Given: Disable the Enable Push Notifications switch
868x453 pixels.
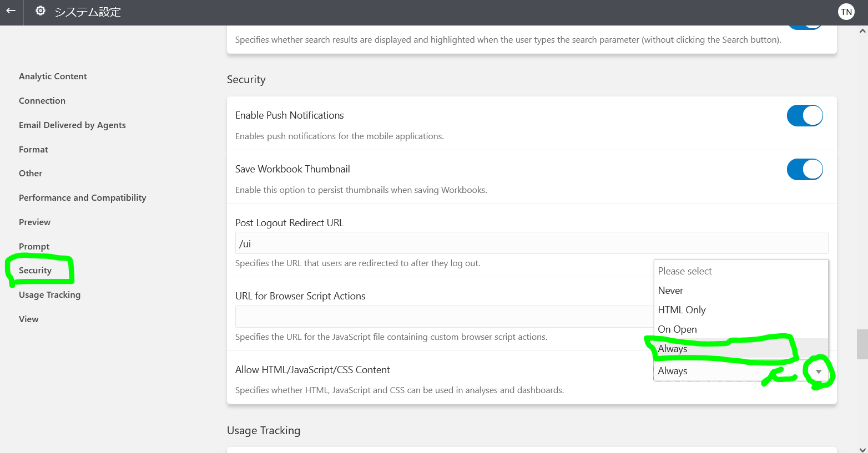Looking at the screenshot, I should 805,115.
